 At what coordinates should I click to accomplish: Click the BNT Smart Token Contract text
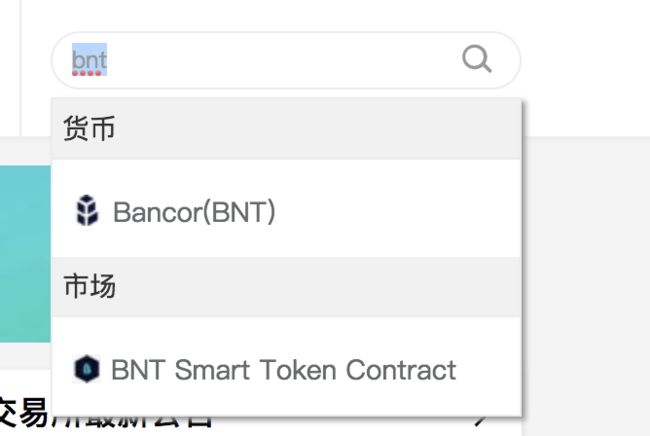[x=284, y=369]
